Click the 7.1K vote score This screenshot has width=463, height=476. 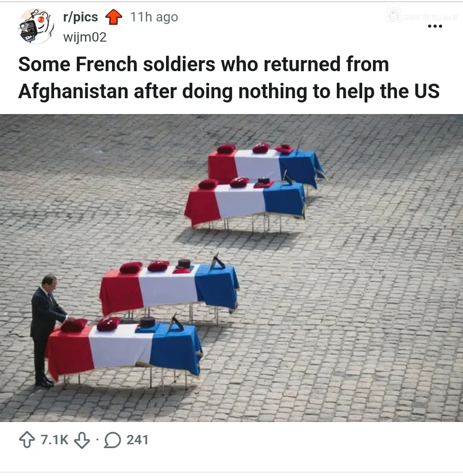pyautogui.click(x=54, y=440)
